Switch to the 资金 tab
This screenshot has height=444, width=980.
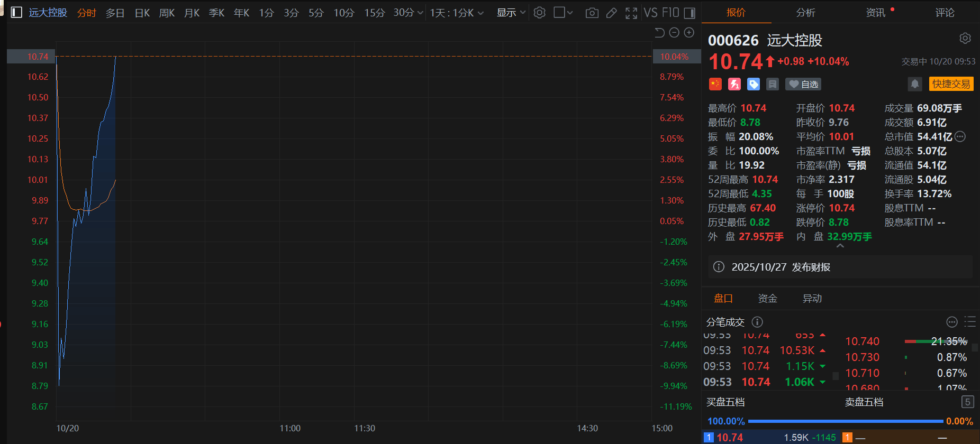click(x=767, y=299)
